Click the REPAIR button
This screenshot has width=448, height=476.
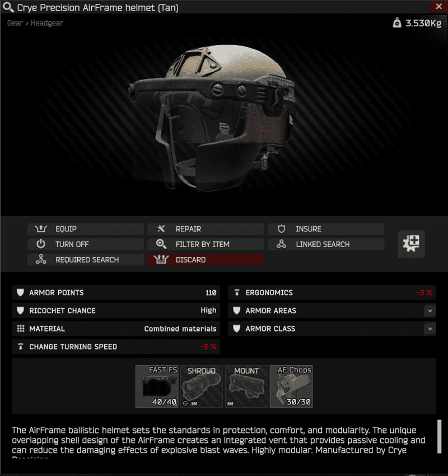tap(206, 229)
